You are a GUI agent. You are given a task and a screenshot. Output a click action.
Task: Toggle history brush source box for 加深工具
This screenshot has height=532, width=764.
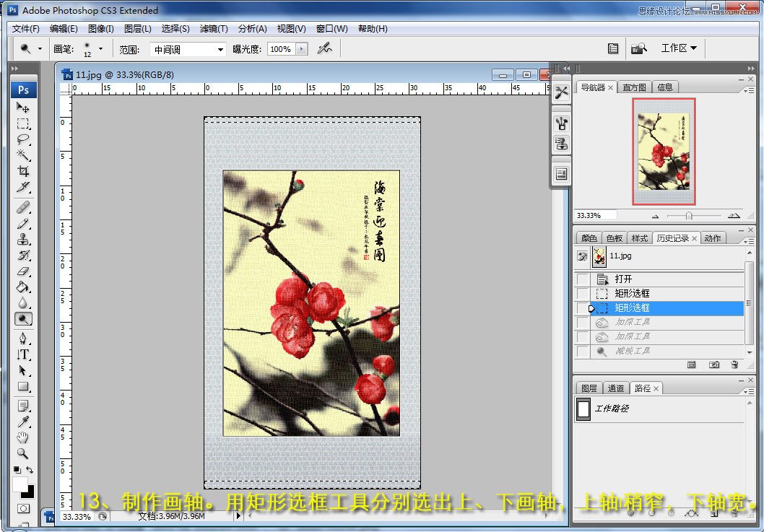pyautogui.click(x=583, y=323)
